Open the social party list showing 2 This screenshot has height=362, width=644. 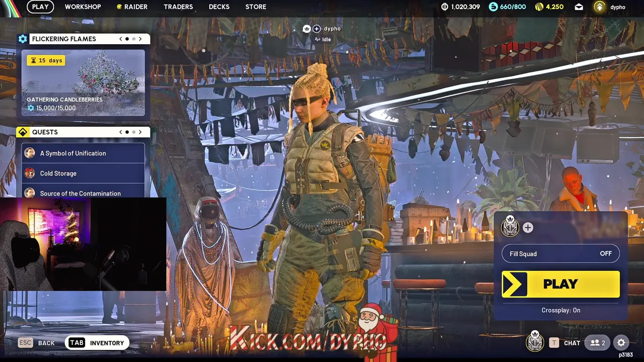pos(597,343)
